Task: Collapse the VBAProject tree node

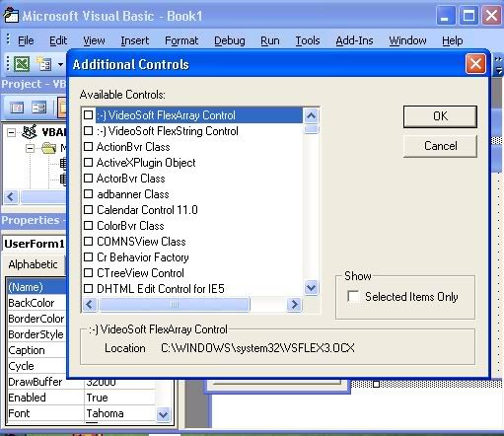Action: coord(12,132)
